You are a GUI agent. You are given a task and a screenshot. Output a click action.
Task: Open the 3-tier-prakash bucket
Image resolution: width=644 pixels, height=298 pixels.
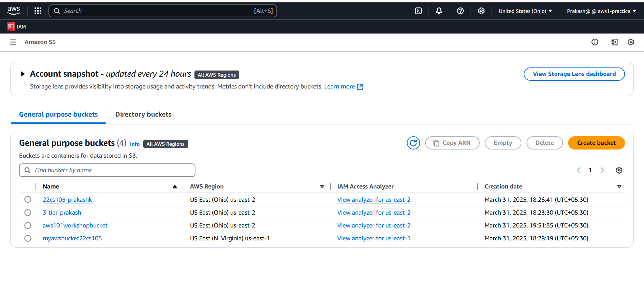[62, 213]
